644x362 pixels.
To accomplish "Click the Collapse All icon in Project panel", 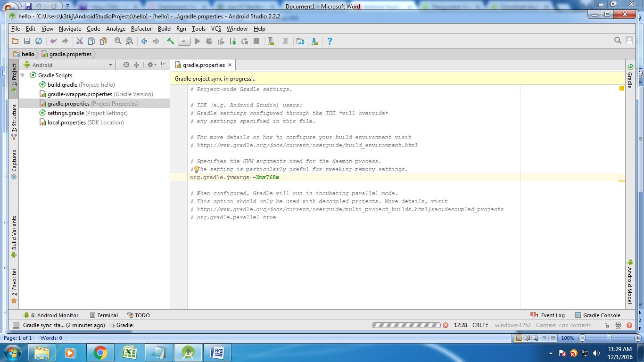I will pos(137,65).
